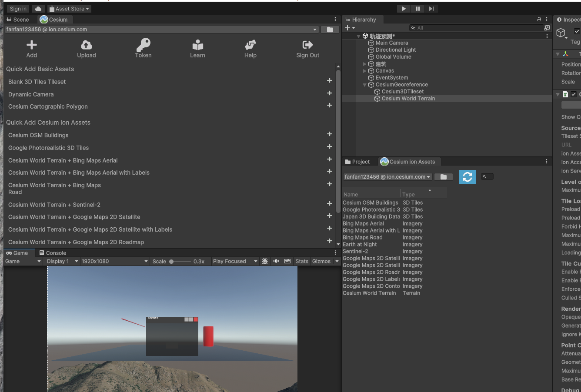Toggle the Hierarchy panel lock
This screenshot has height=392, width=581.
point(539,20)
